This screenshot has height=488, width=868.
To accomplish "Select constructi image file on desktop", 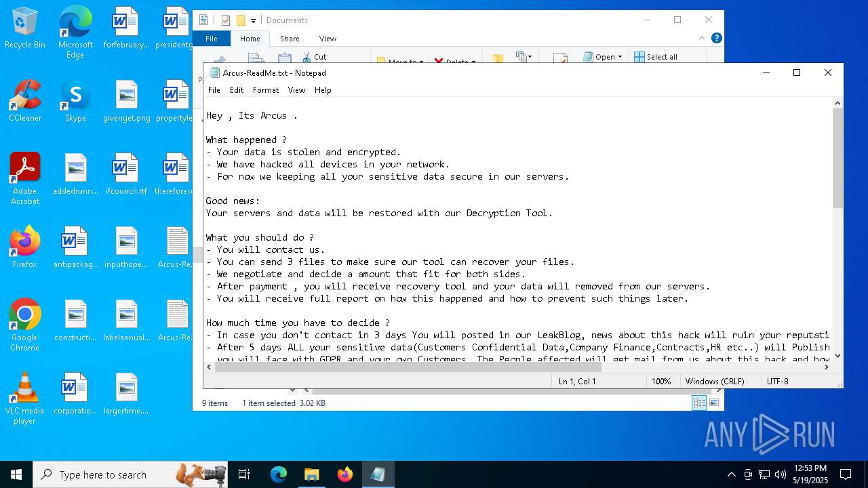I will [x=75, y=321].
